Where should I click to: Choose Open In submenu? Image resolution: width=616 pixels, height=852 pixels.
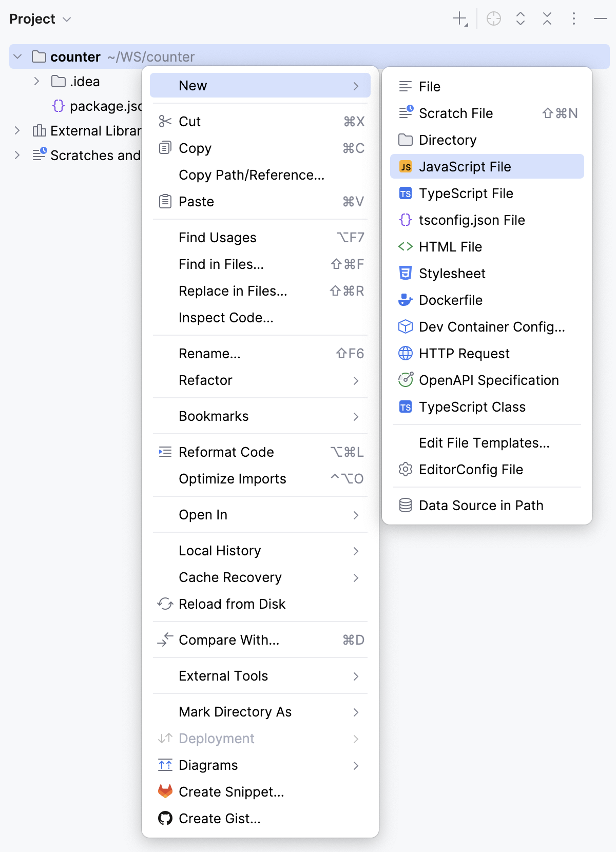click(x=260, y=515)
